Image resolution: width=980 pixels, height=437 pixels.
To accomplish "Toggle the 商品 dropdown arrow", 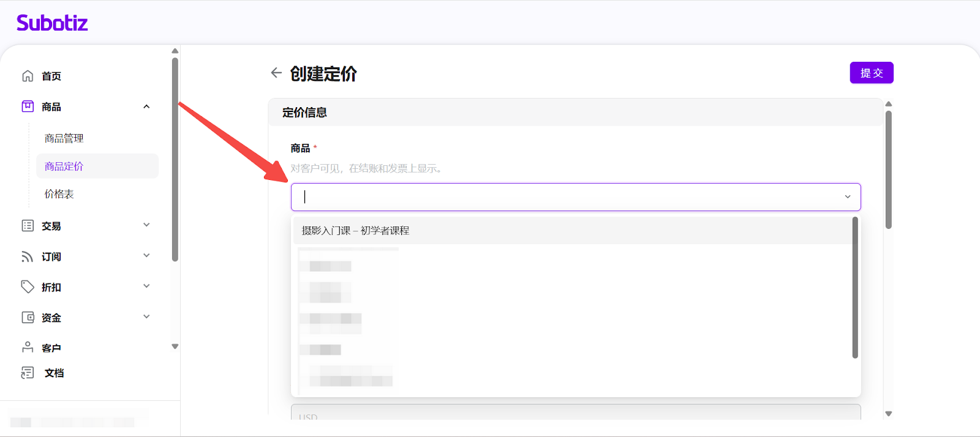I will pos(848,197).
